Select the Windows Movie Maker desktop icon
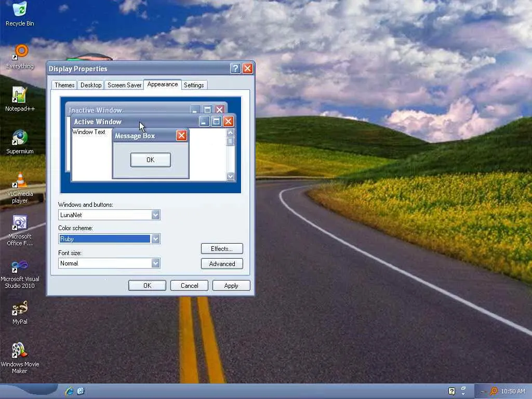Viewport: 532px width, 399px height. click(20, 358)
